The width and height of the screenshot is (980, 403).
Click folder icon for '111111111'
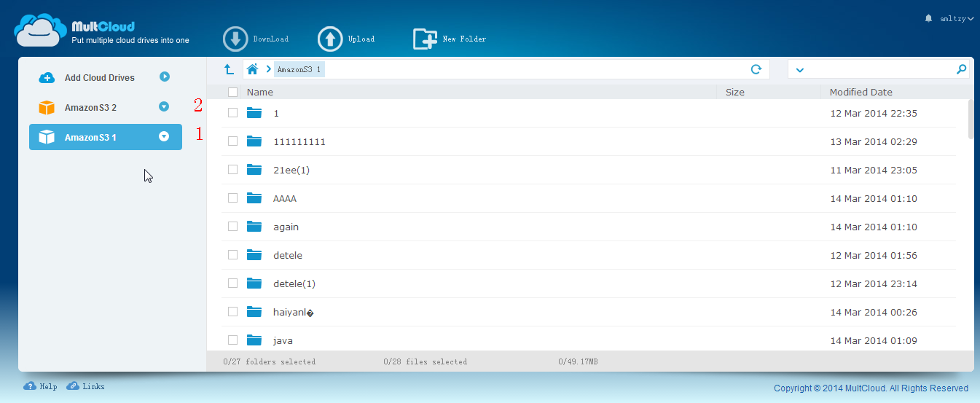(254, 141)
